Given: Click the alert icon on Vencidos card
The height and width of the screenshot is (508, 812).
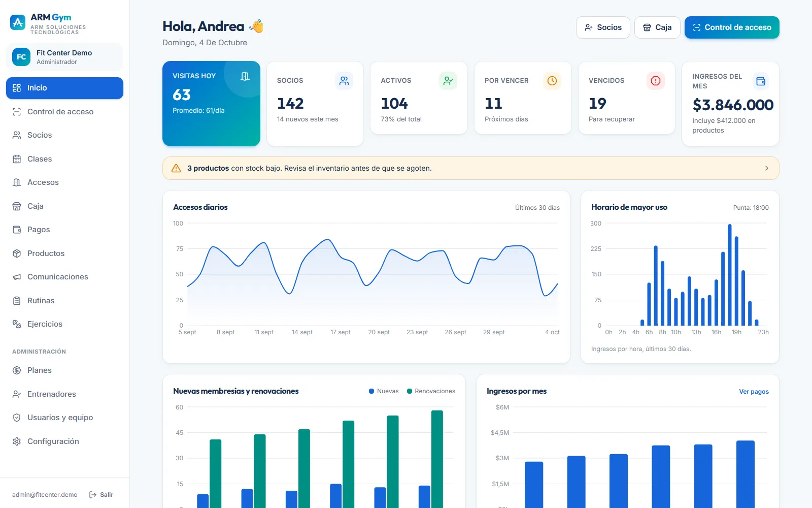Looking at the screenshot, I should click(656, 81).
